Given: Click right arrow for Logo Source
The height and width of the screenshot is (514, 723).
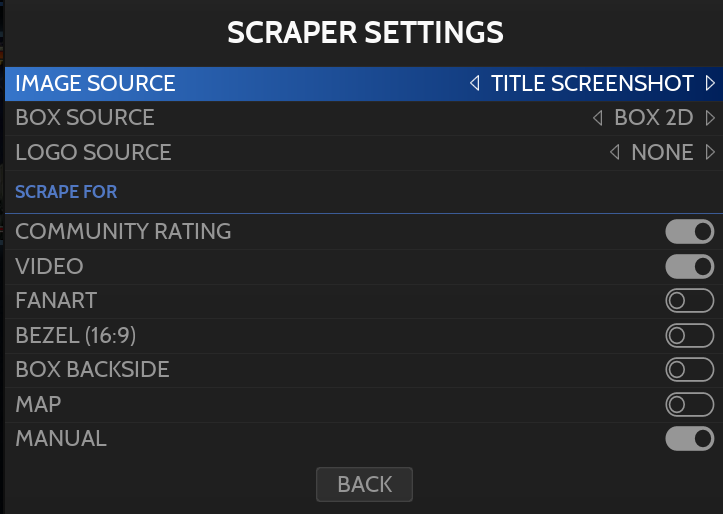Looking at the screenshot, I should pos(710,153).
